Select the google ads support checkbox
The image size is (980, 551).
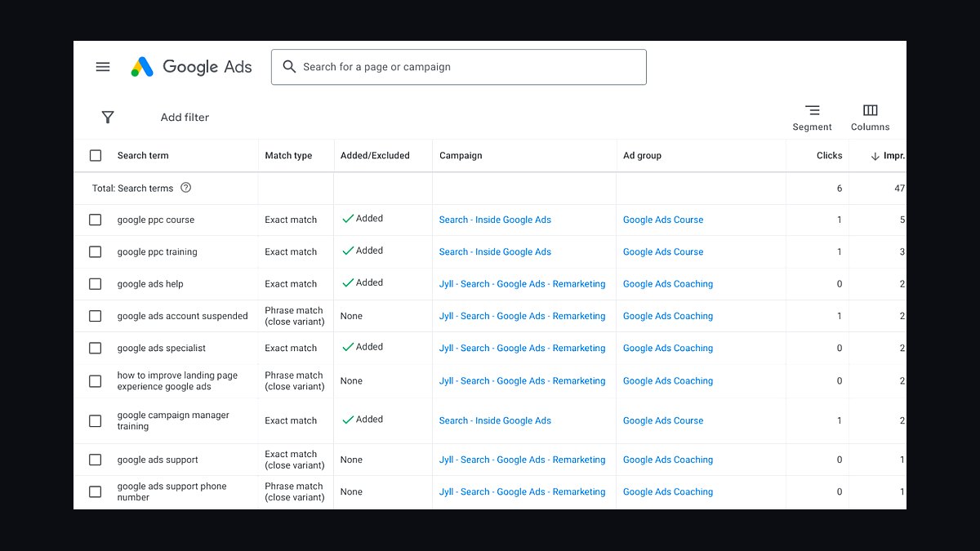click(96, 460)
